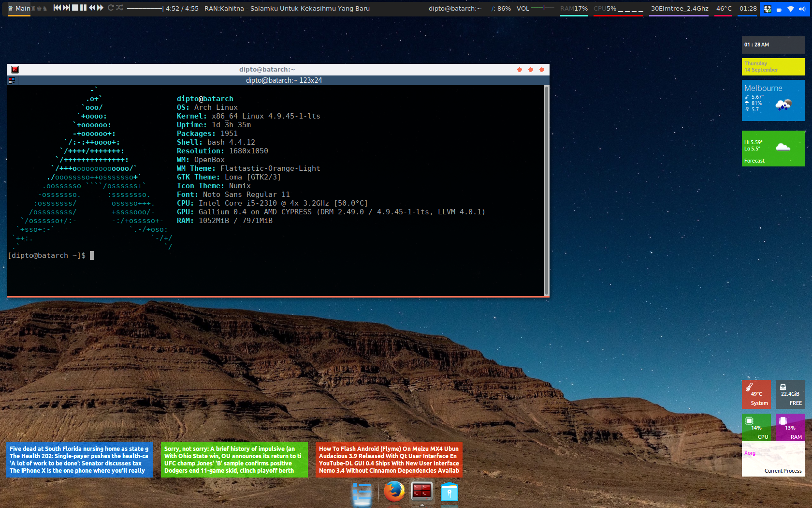Screen dimensions: 812x508
Task: Open the package updater tray icon
Action: [x=768, y=9]
